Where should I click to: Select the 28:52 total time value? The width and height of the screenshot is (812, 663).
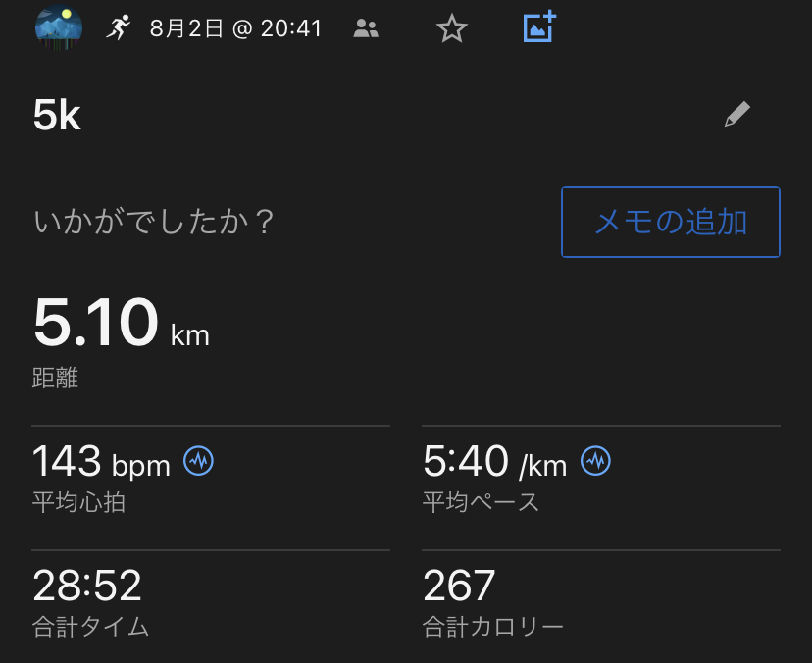pyautogui.click(x=87, y=586)
